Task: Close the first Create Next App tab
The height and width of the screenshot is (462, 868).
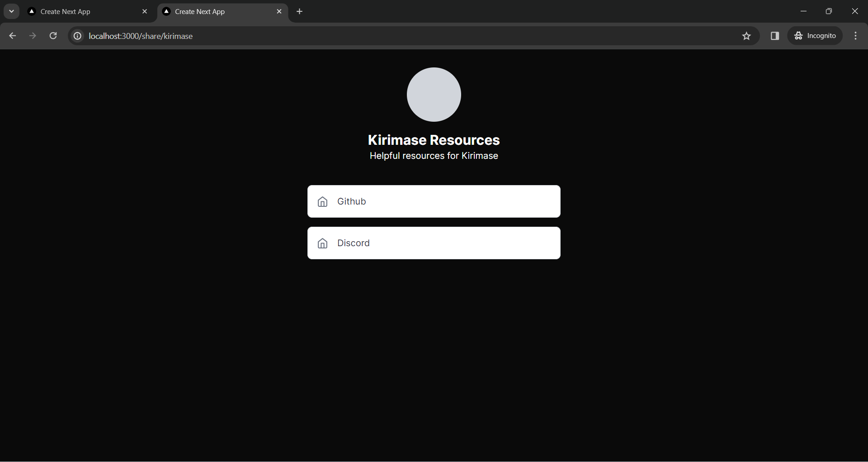Action: (x=145, y=12)
